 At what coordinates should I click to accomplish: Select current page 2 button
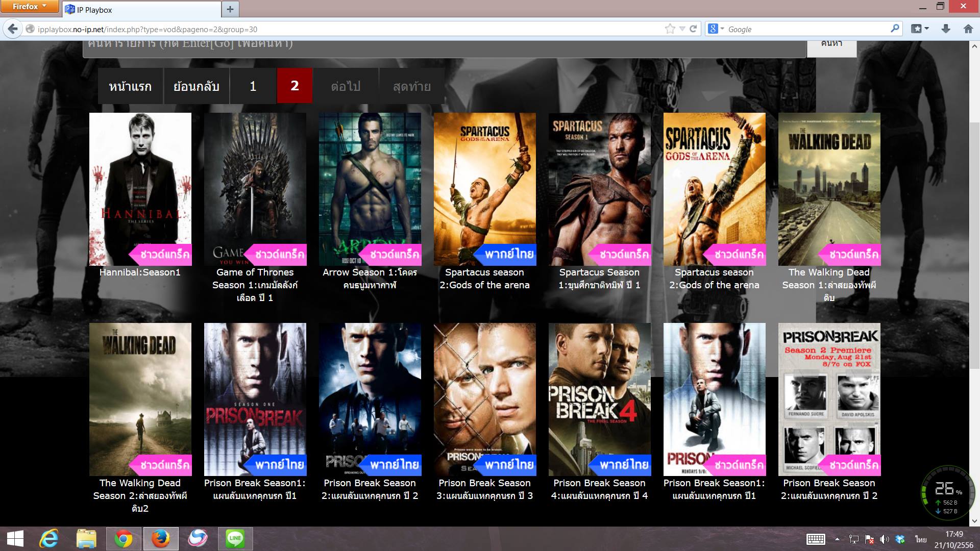pyautogui.click(x=295, y=86)
